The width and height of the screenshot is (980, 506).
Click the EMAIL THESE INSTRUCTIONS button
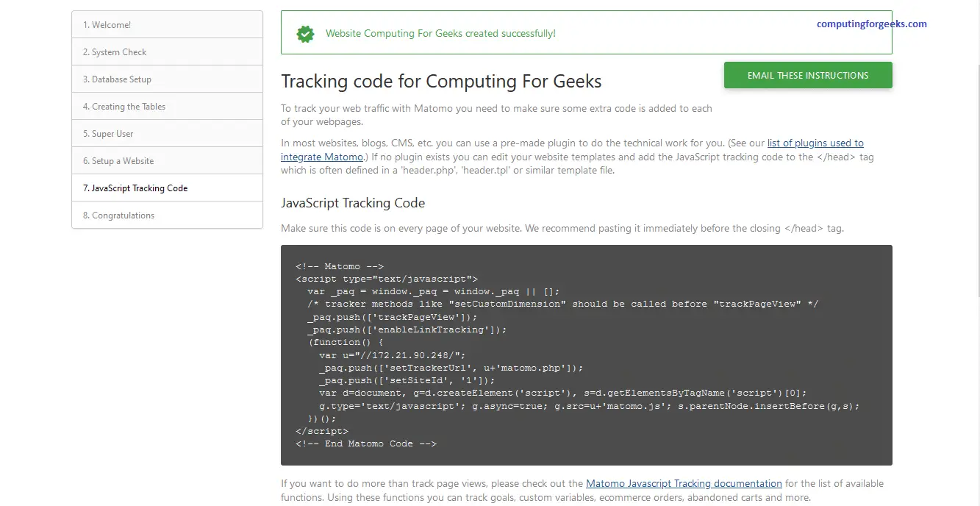[x=807, y=75]
